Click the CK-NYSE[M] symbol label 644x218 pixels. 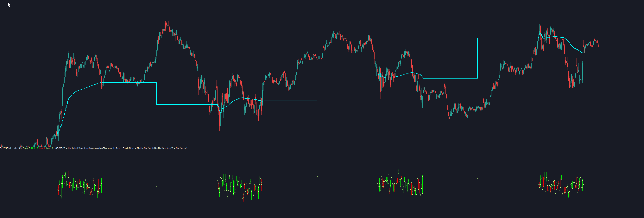click(5, 148)
